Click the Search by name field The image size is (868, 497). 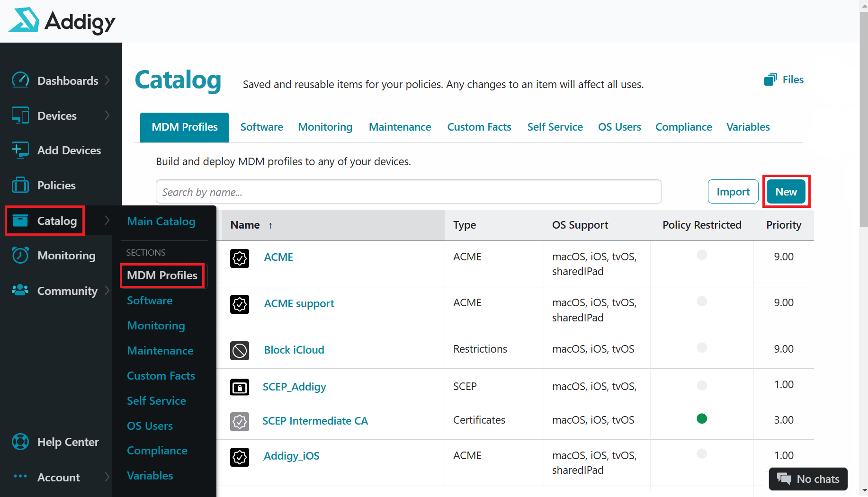click(x=409, y=192)
